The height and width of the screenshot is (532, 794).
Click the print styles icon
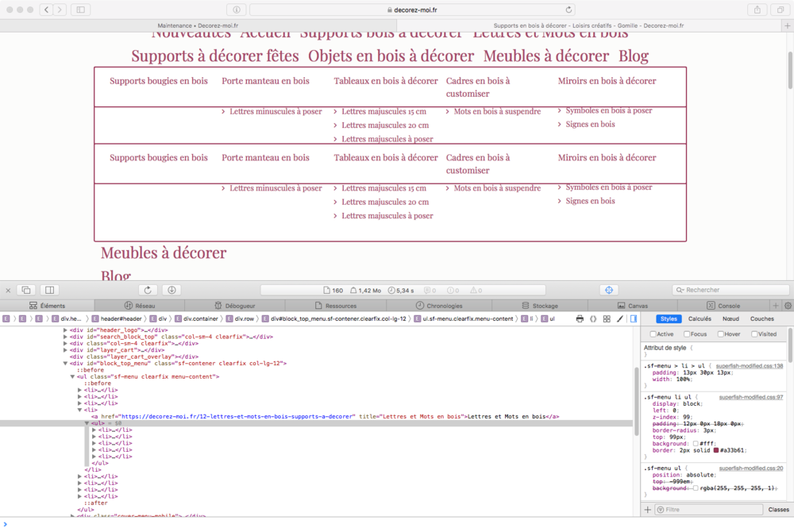(x=580, y=318)
